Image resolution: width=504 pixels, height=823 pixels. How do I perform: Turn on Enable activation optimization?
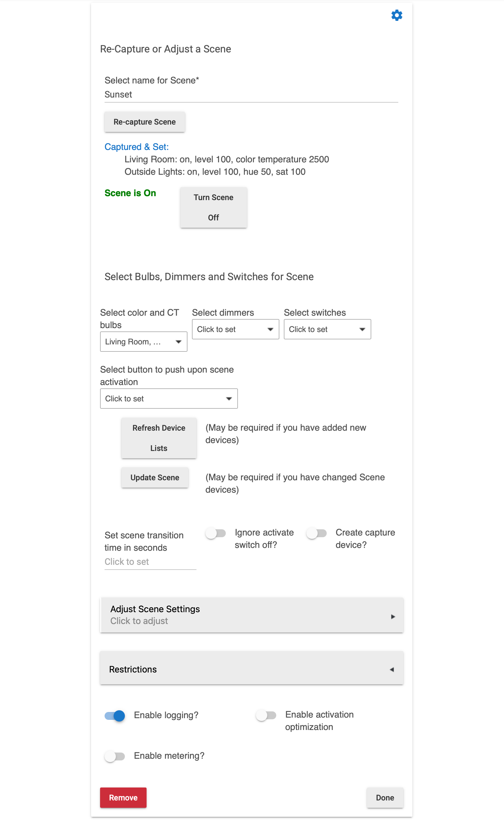coord(266,715)
